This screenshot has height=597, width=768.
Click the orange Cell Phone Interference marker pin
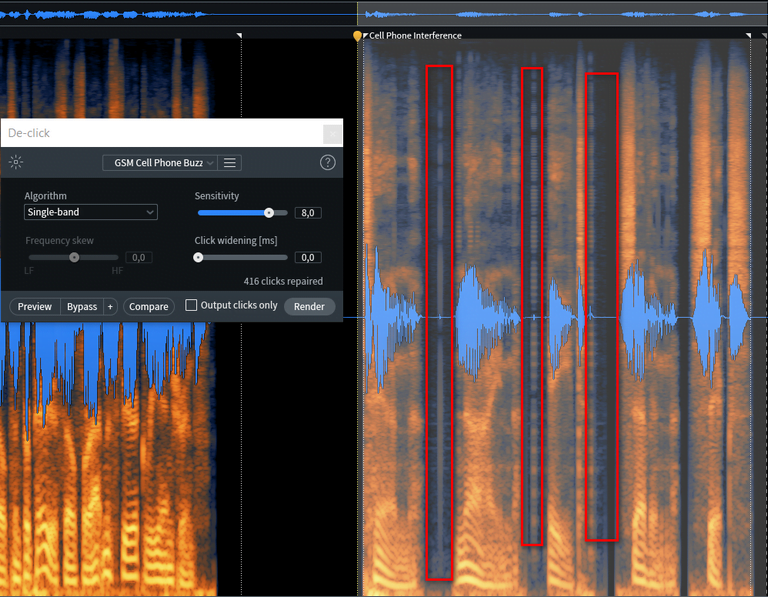point(357,36)
